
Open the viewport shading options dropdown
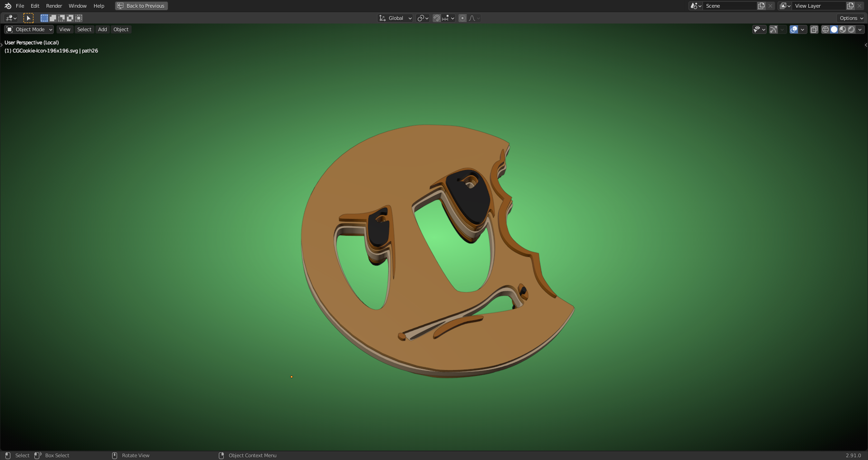coord(860,29)
